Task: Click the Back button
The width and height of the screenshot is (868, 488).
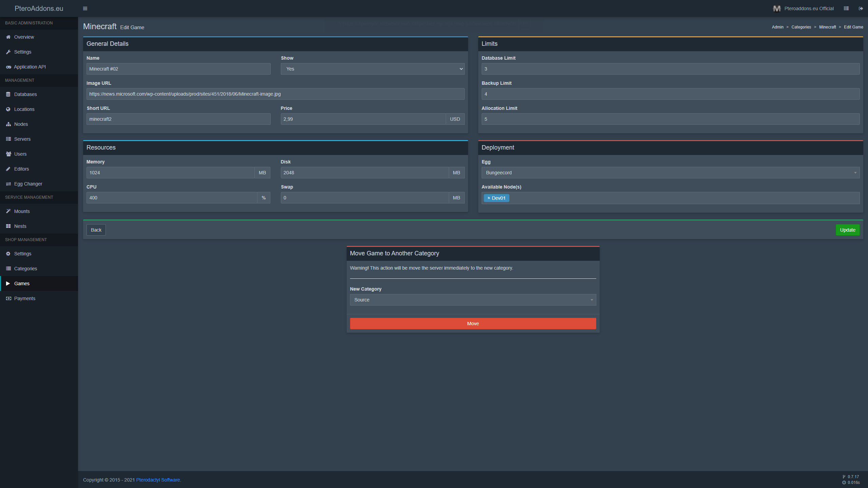Action: (x=96, y=230)
